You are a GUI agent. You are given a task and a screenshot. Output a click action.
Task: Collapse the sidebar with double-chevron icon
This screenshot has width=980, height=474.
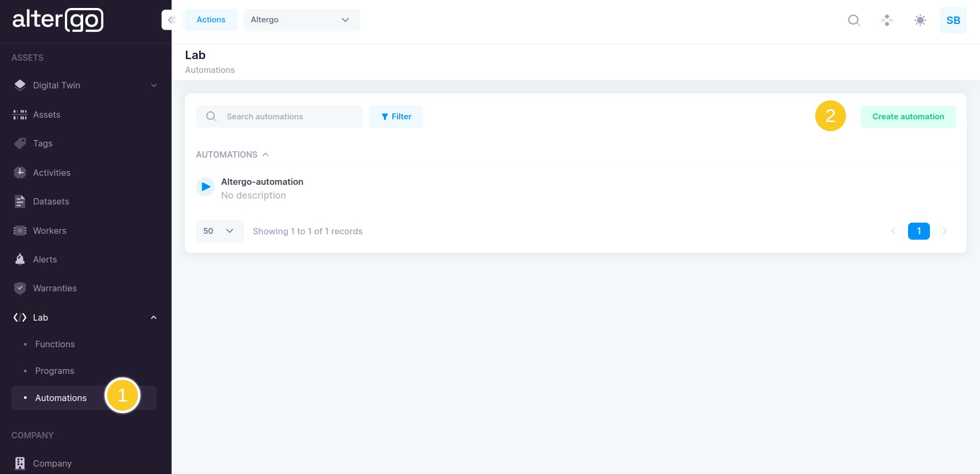172,20
